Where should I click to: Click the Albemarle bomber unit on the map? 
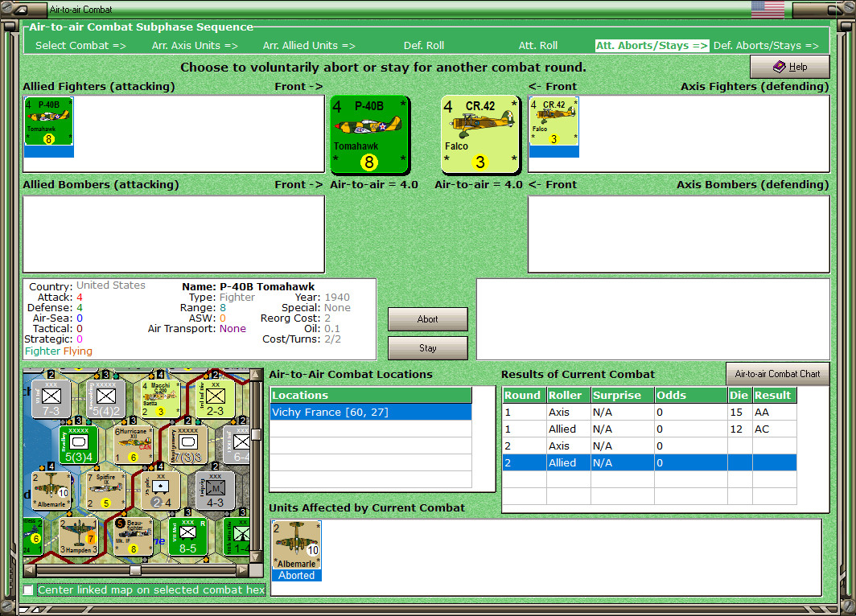pos(51,491)
